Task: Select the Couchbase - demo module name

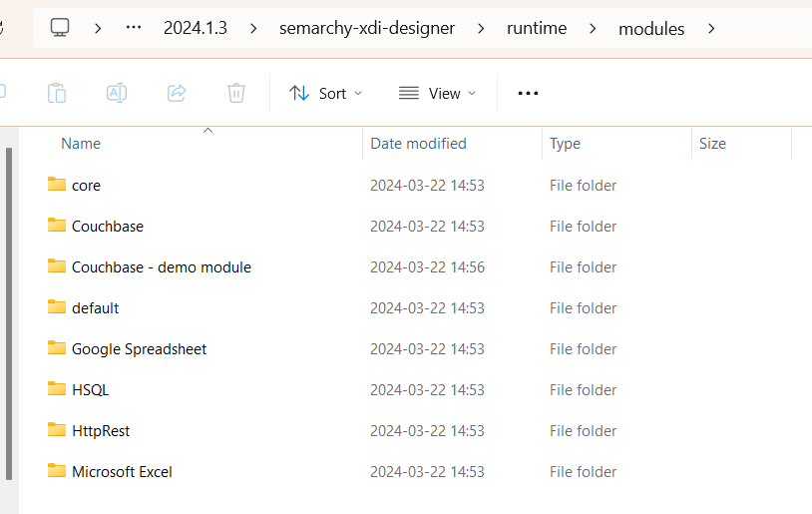Action: pyautogui.click(x=162, y=267)
